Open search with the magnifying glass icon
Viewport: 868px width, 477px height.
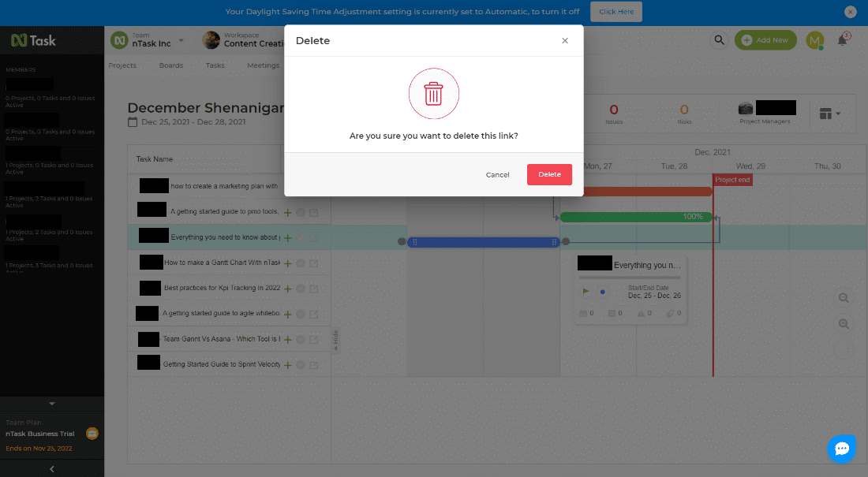pos(718,39)
